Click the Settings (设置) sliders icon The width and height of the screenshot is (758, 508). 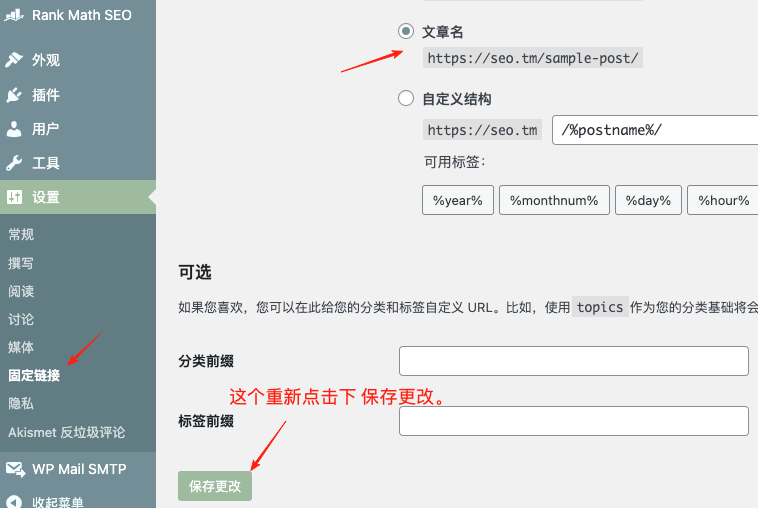point(14,197)
